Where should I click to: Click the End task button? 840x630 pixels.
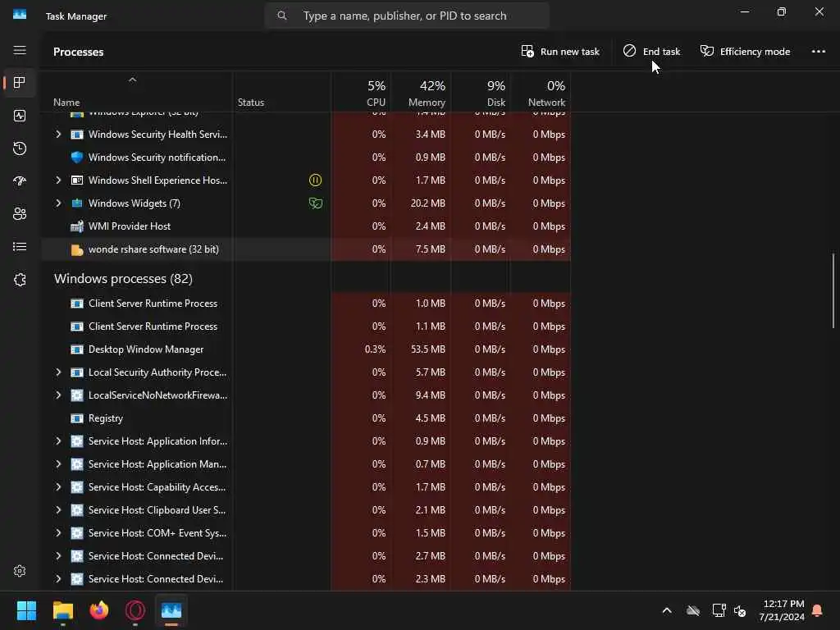[x=651, y=52]
